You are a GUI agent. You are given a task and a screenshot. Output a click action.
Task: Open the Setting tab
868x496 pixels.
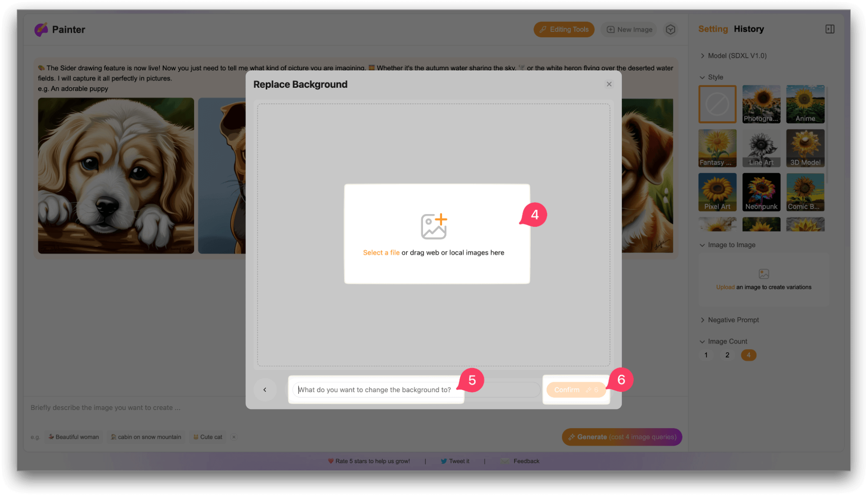(x=713, y=29)
